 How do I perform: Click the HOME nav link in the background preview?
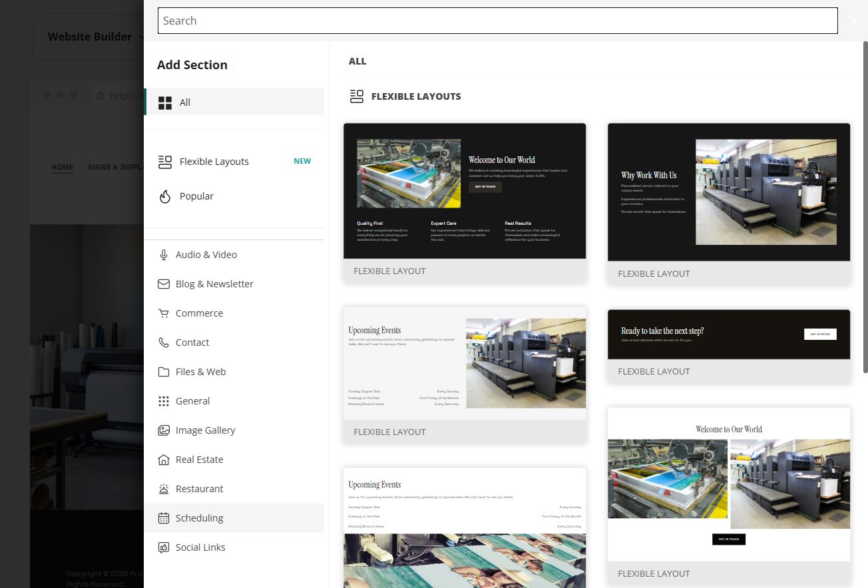point(63,167)
